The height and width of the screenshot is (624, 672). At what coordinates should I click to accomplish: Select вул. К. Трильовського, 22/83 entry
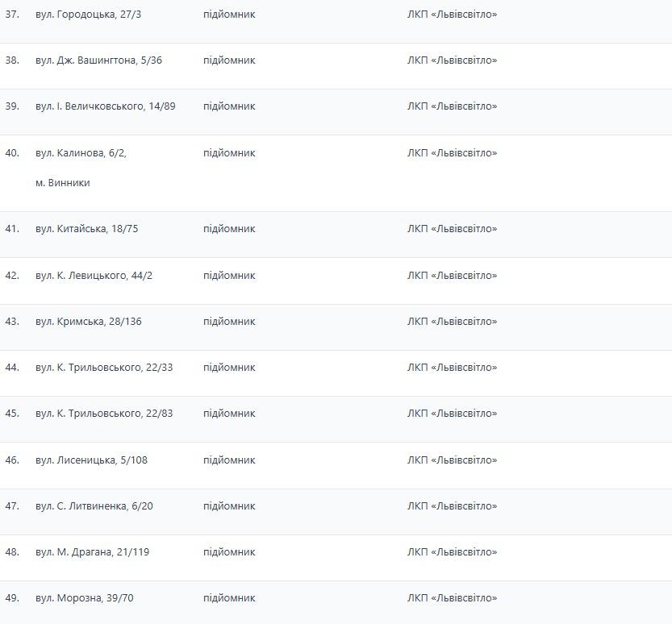click(x=104, y=414)
